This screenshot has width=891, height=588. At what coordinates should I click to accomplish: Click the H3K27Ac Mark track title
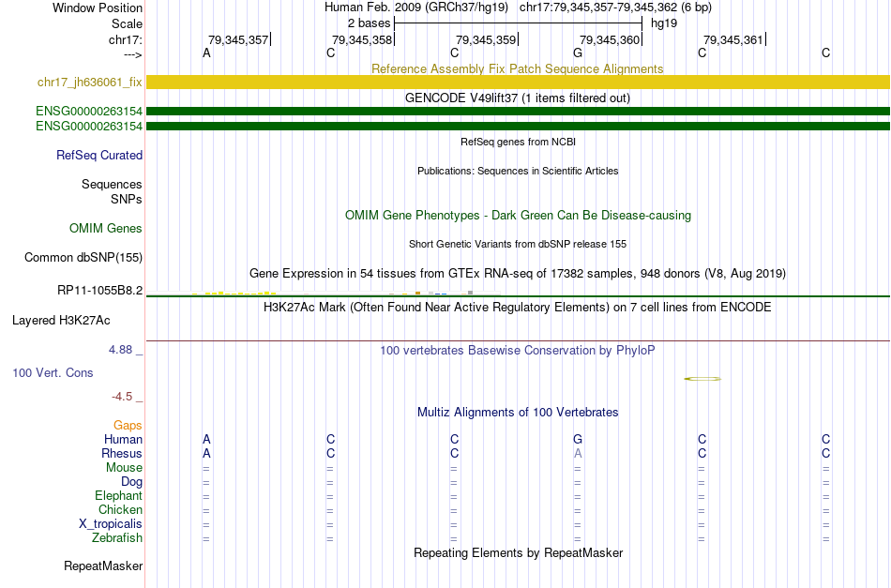tap(518, 308)
